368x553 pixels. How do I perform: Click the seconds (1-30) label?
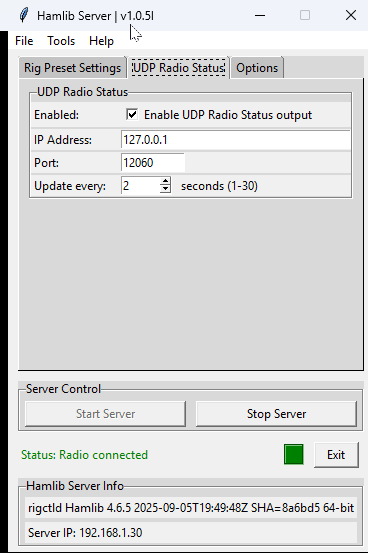(x=219, y=186)
